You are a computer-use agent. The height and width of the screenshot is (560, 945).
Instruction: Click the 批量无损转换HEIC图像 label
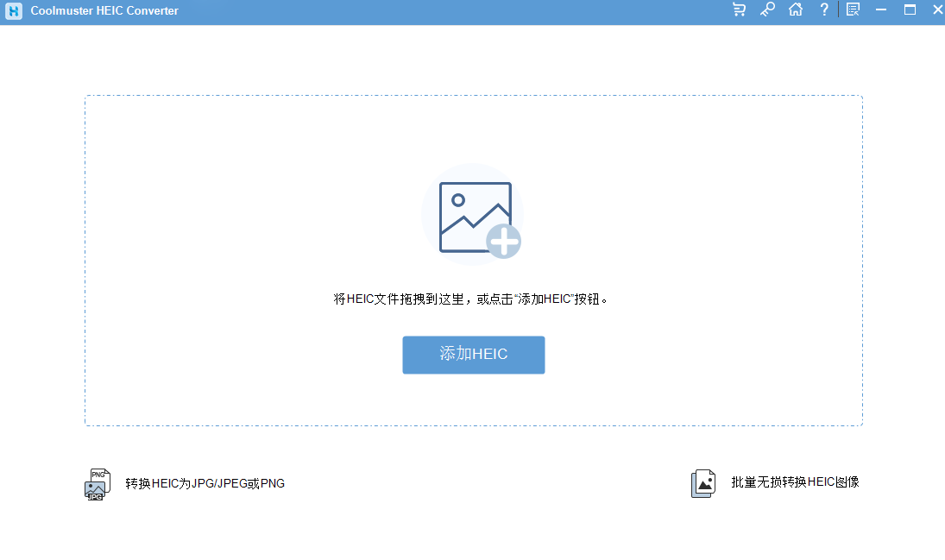[x=795, y=482]
